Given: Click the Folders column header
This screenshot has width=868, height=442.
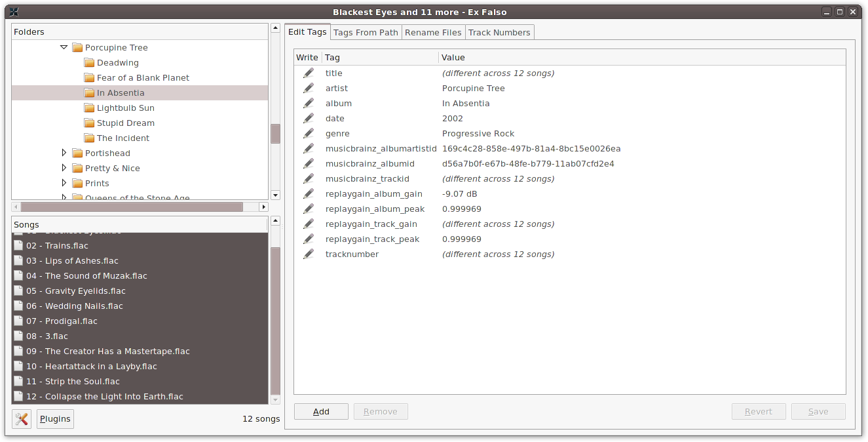Looking at the screenshot, I should [140, 31].
